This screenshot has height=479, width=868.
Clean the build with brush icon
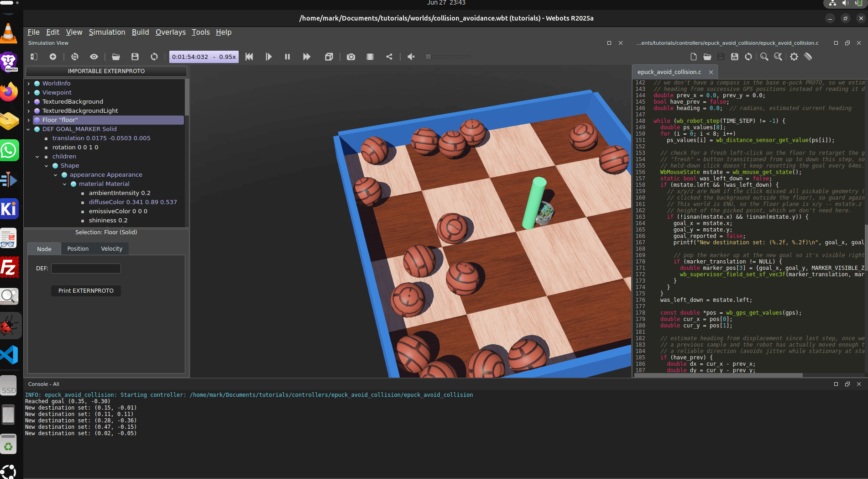pyautogui.click(x=808, y=57)
